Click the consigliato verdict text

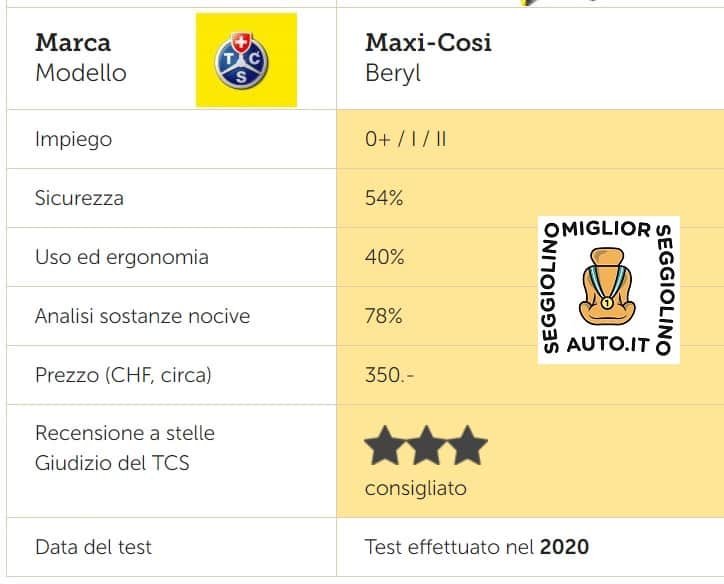point(416,488)
